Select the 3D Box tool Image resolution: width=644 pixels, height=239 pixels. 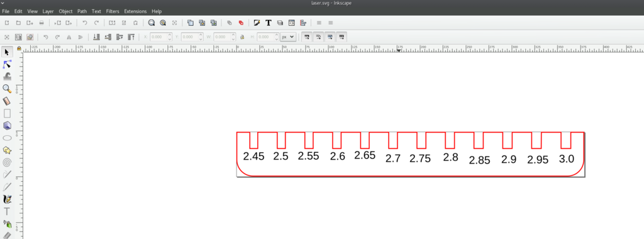click(7, 126)
